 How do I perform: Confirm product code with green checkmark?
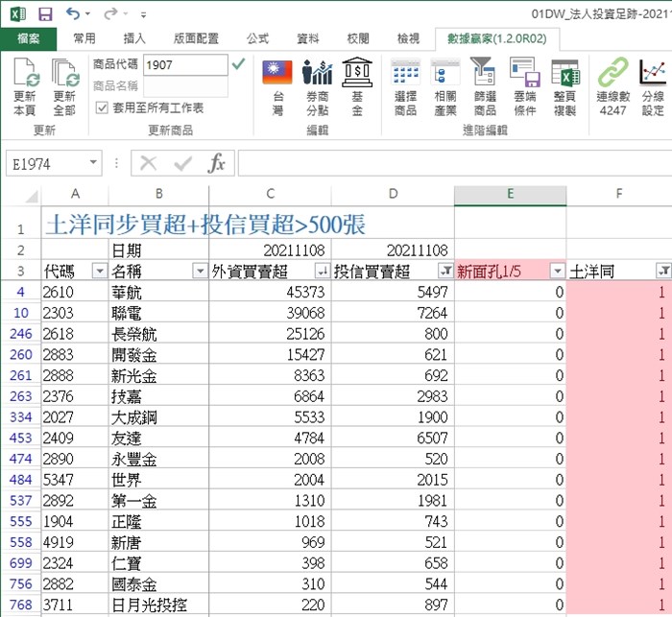click(x=238, y=64)
